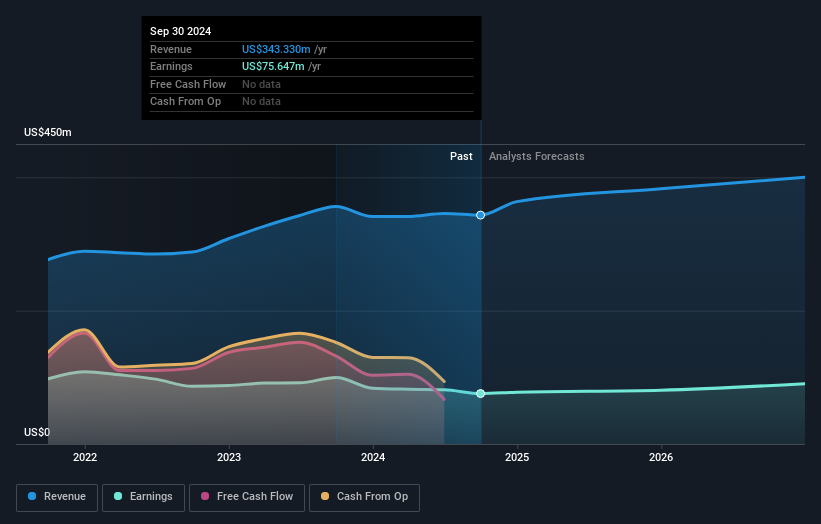The width and height of the screenshot is (821, 524).
Task: Toggle the Cash From Op legend series
Action: click(364, 497)
